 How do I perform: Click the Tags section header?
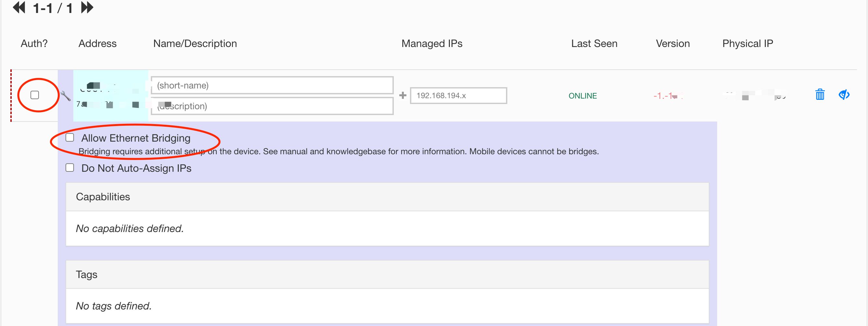387,274
